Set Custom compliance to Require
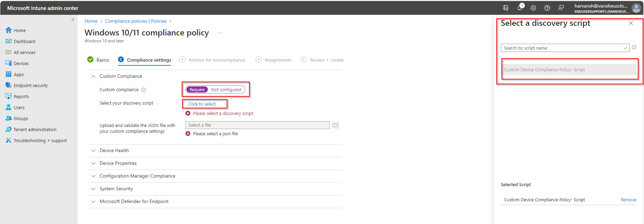Image resolution: width=644 pixels, height=224 pixels. [197, 89]
